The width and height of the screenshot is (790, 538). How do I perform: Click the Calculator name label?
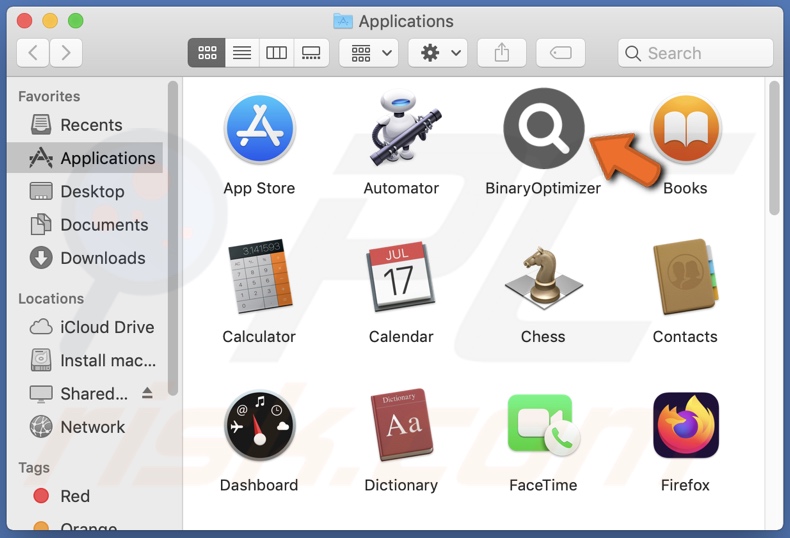[x=259, y=337]
